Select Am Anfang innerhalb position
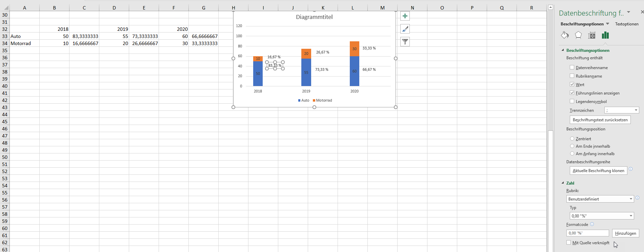 pyautogui.click(x=572, y=153)
